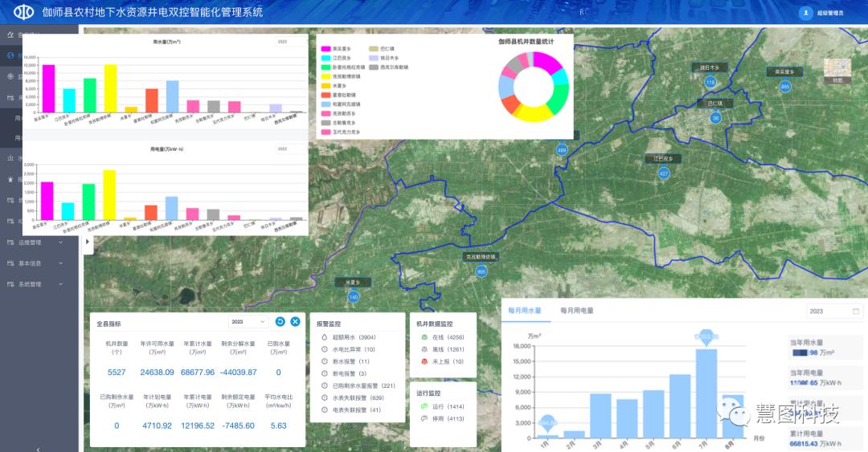868x452 pixels.
Task: Switch map layer using 地图 thumbnail
Action: click(837, 71)
